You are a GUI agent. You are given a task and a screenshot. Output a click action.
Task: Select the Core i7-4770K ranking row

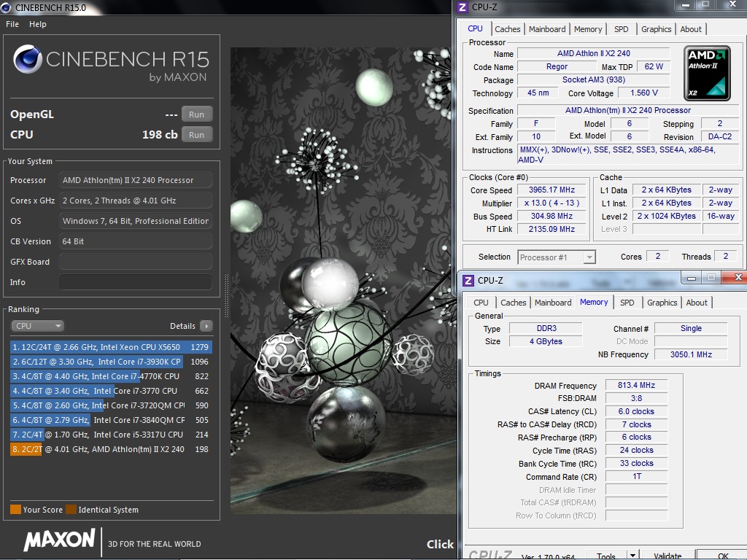111,376
